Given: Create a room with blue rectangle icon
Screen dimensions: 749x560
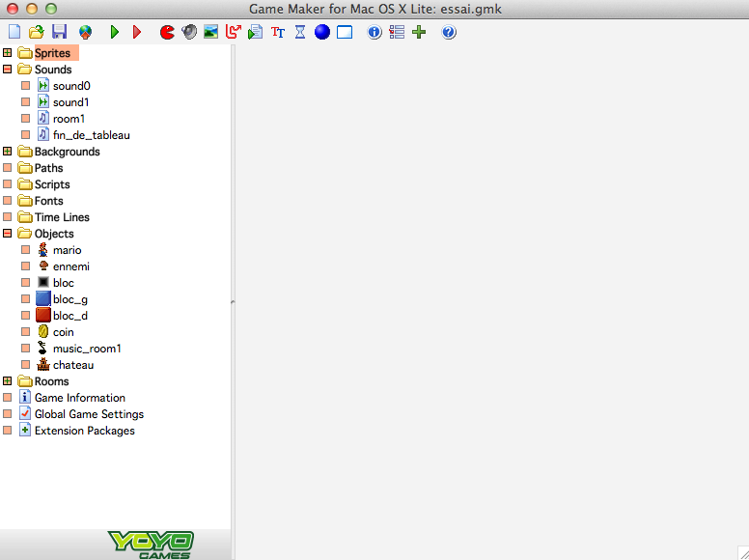Looking at the screenshot, I should [345, 32].
